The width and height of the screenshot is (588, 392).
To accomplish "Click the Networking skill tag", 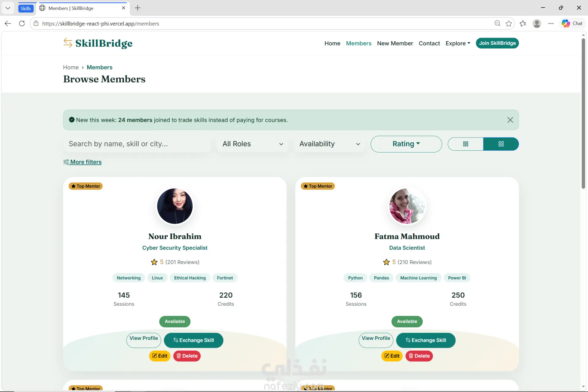I will 129,278.
